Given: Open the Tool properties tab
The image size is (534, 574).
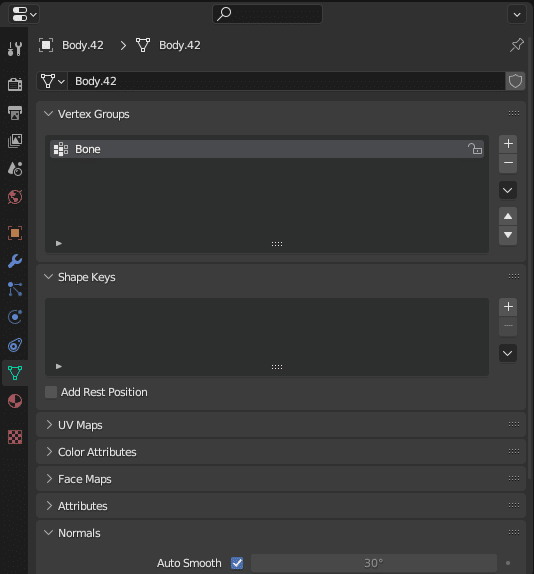Looking at the screenshot, I should [15, 49].
